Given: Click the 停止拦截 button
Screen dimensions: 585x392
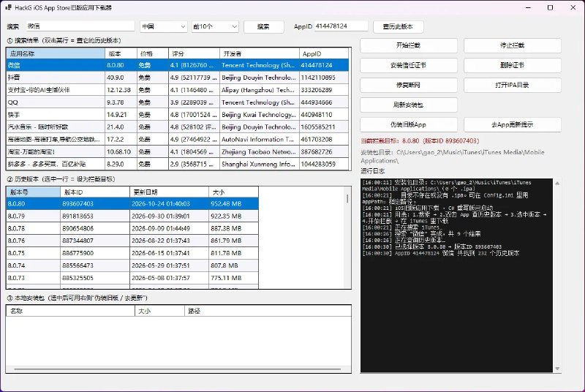Looking at the screenshot, I should point(513,45).
